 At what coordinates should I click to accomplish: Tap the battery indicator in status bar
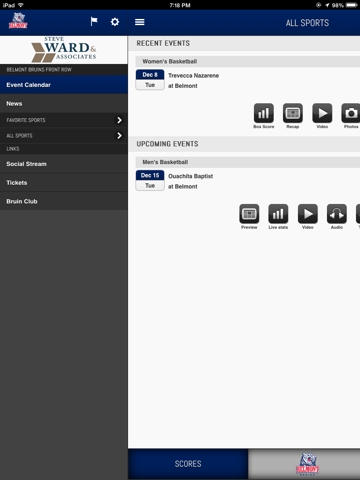point(352,5)
